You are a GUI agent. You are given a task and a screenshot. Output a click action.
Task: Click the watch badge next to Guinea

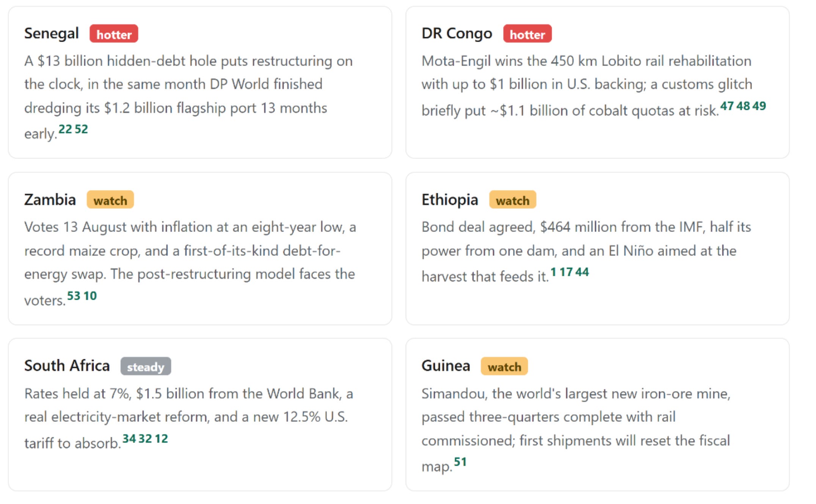504,366
